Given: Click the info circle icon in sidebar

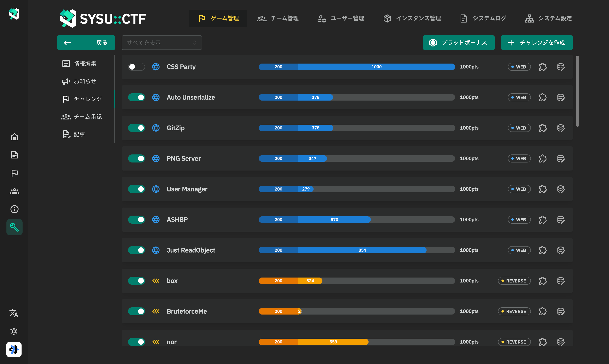Looking at the screenshot, I should coord(14,209).
